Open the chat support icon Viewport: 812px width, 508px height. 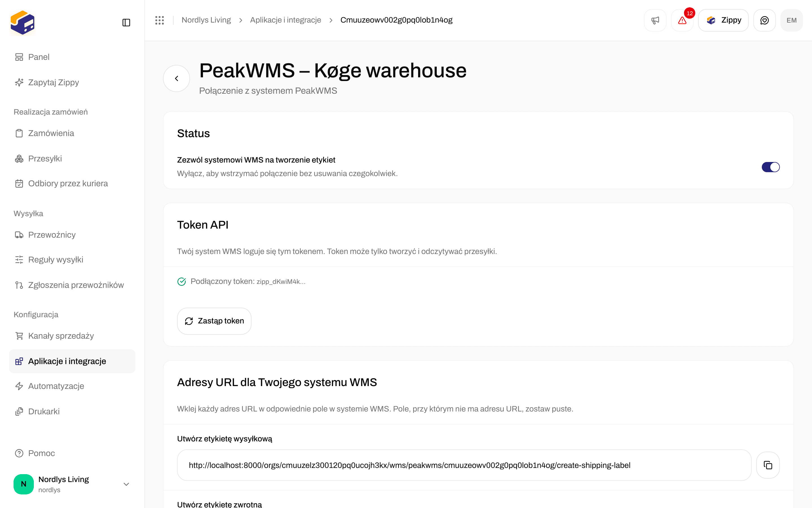pos(764,20)
